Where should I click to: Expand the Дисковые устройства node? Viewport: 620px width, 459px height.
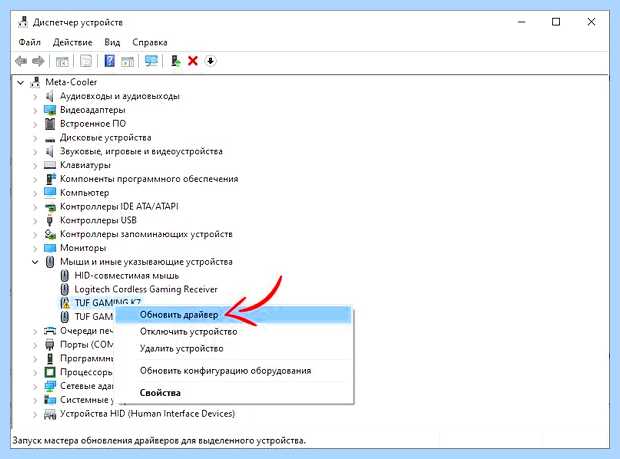coord(35,138)
